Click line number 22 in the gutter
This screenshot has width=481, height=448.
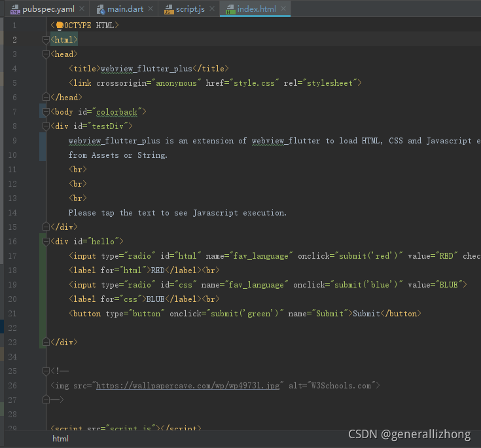coord(12,328)
